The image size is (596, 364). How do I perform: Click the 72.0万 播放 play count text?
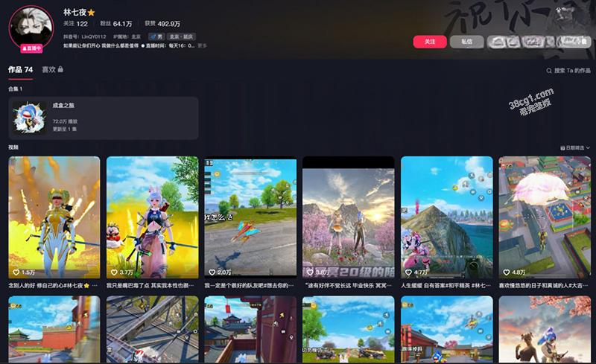pos(65,121)
